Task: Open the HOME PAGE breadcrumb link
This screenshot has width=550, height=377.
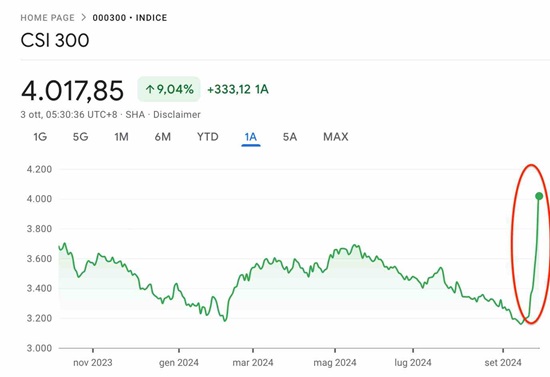Action: point(47,18)
